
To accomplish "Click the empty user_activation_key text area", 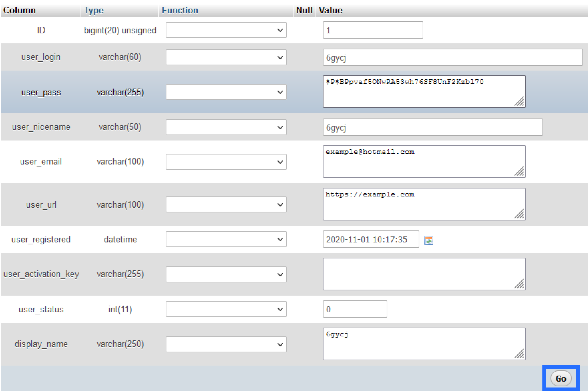I will [424, 274].
